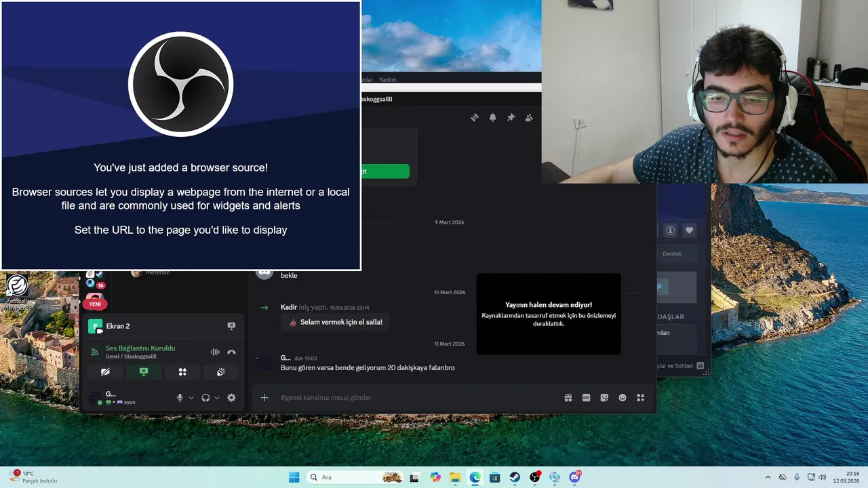Click the taskbar search box 'Ara'
Viewport: 868px width, 488px height.
coord(355,477)
